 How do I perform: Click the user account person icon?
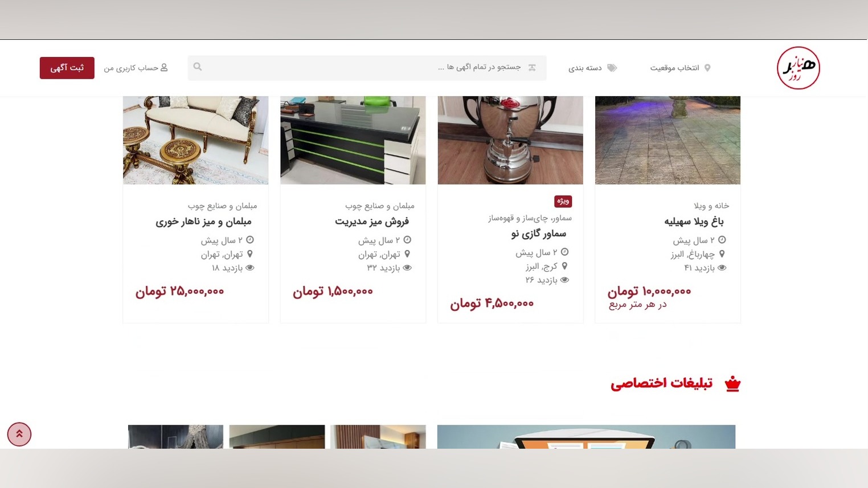[164, 68]
